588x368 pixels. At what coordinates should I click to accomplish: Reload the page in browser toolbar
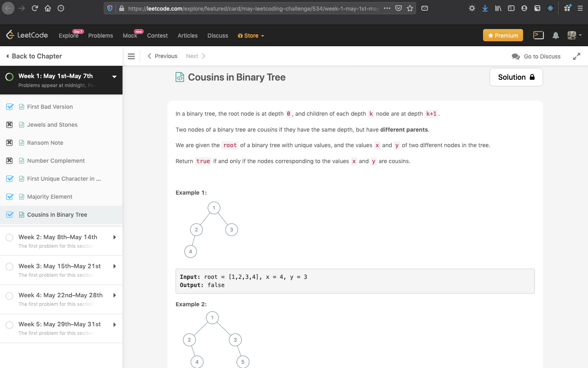[35, 8]
